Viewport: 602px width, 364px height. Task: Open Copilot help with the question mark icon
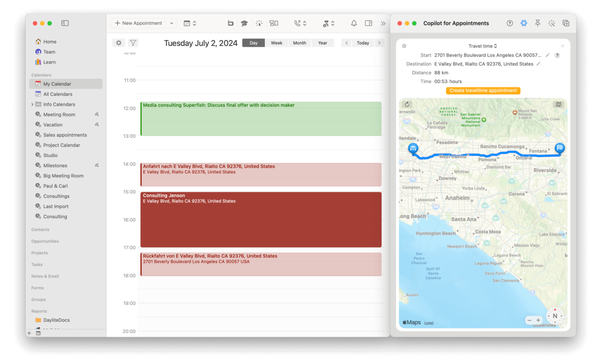point(510,23)
